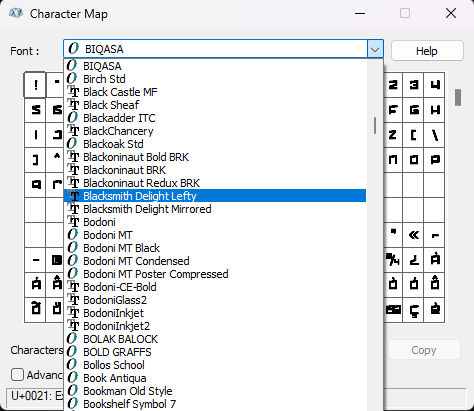Select BOLD GRAFFS font
Viewport: 474px width, 411px height.
pos(215,352)
